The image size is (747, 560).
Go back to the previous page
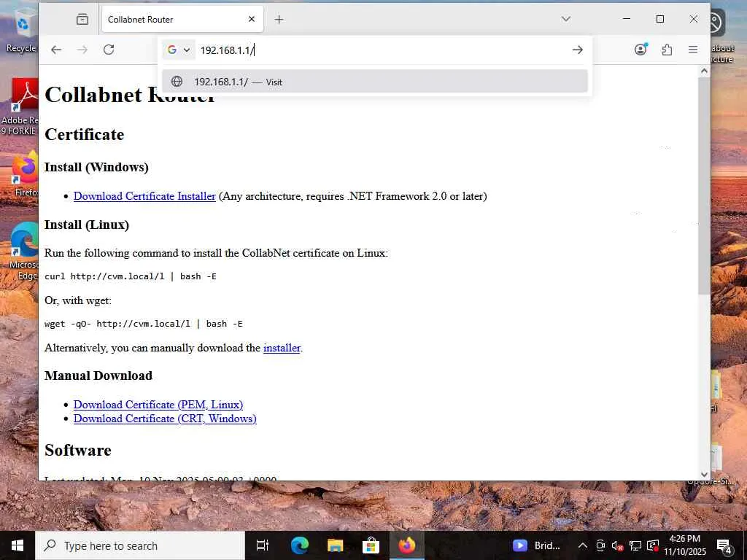tap(56, 50)
